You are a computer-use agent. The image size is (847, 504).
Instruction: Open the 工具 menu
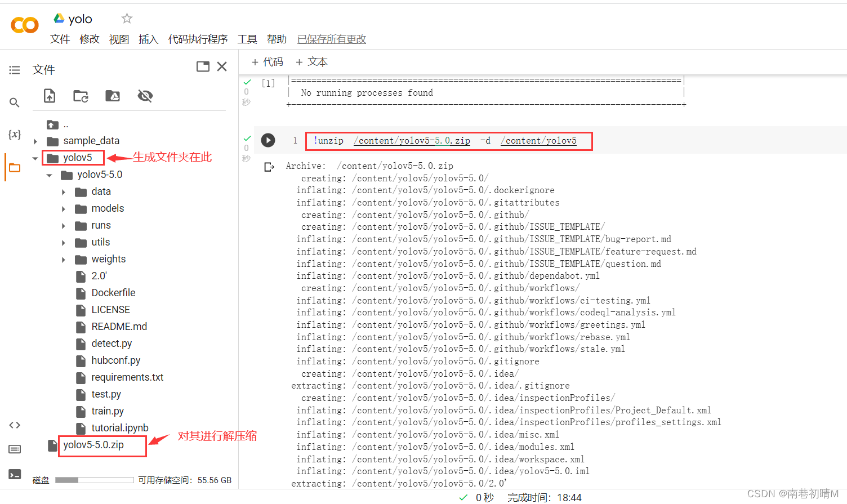click(x=247, y=39)
